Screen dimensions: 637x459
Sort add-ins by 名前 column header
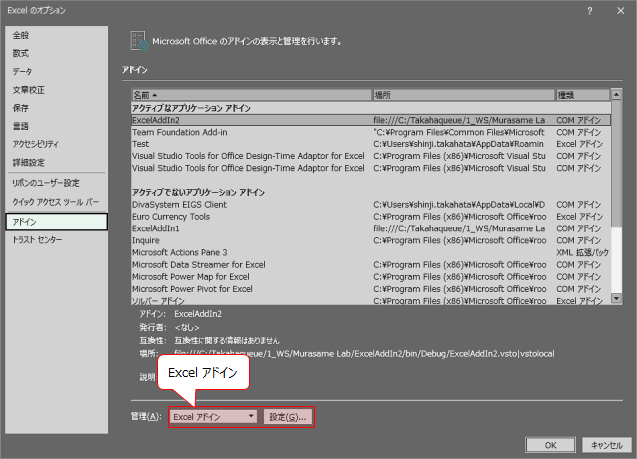tap(251, 95)
